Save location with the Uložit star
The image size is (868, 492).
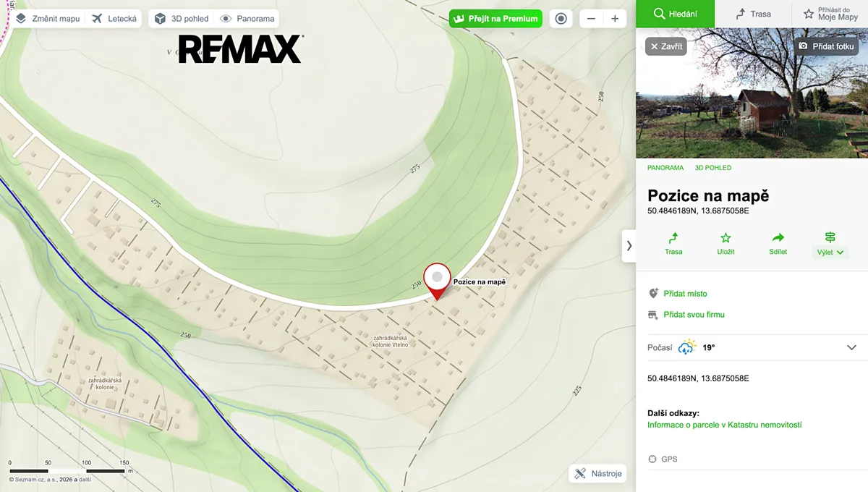[x=726, y=244]
